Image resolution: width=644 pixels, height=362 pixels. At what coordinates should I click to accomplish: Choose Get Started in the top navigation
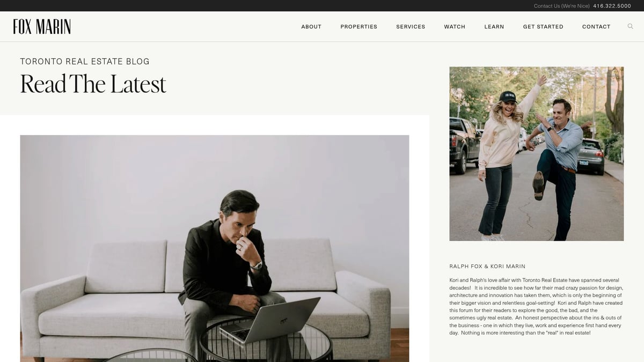click(x=543, y=27)
